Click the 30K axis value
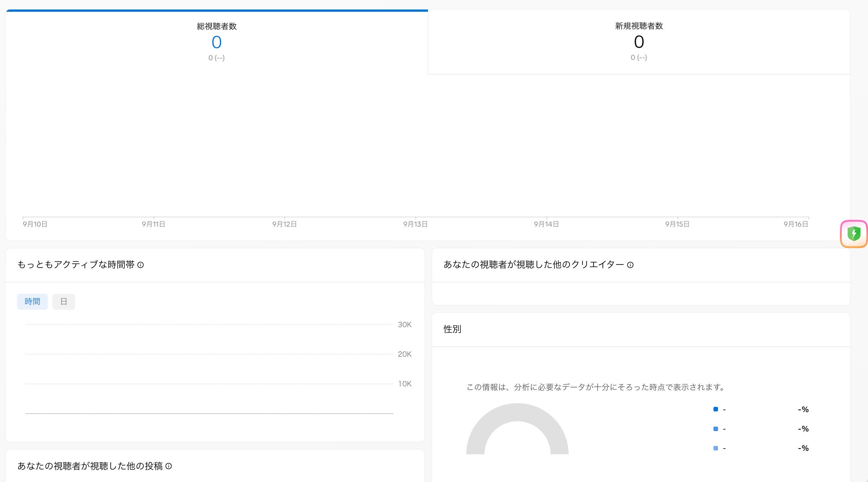868x482 pixels. pyautogui.click(x=405, y=324)
